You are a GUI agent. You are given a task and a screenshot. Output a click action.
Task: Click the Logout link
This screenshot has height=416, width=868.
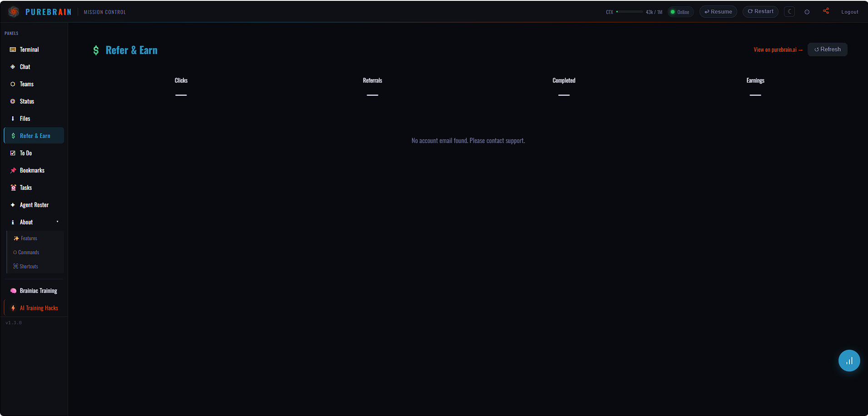(849, 12)
